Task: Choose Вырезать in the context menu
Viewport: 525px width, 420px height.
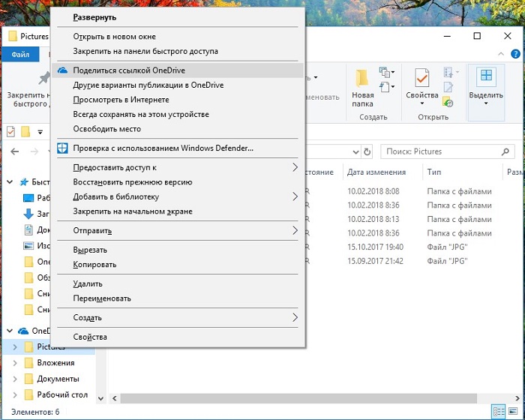Action: 90,250
